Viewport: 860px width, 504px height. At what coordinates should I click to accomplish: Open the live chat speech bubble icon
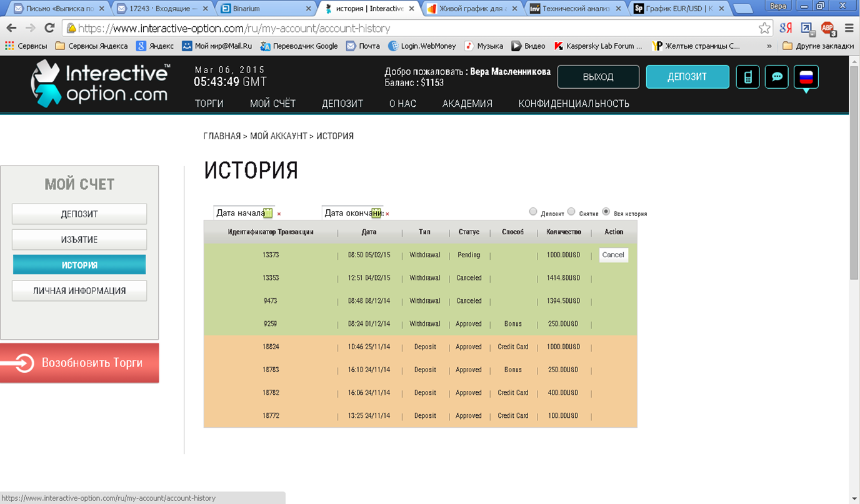click(777, 77)
